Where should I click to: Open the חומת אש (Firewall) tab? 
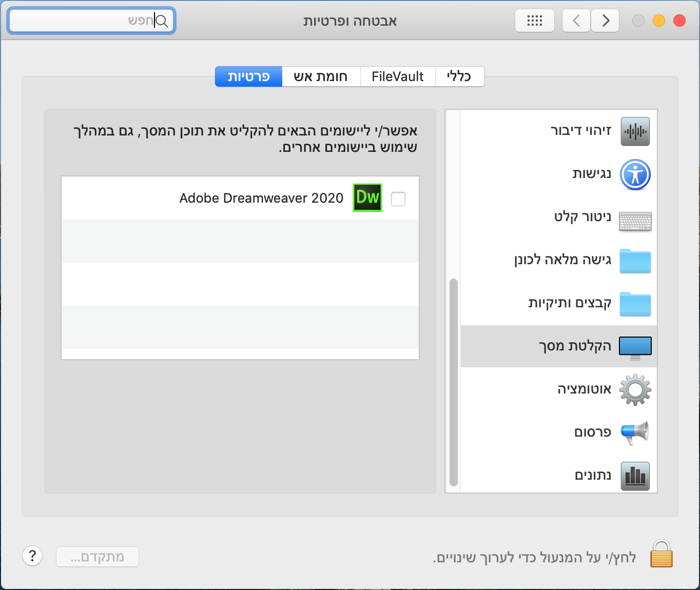(321, 76)
